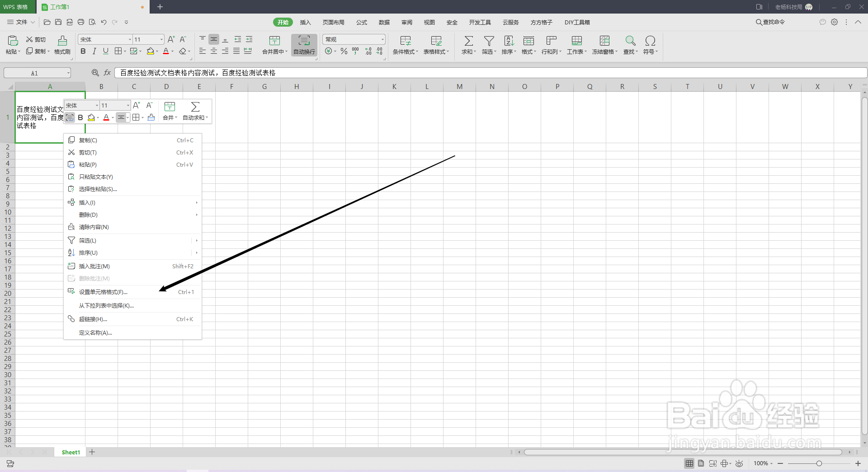Open the mini toolbar font name dropdown
868x472 pixels.
[97, 106]
